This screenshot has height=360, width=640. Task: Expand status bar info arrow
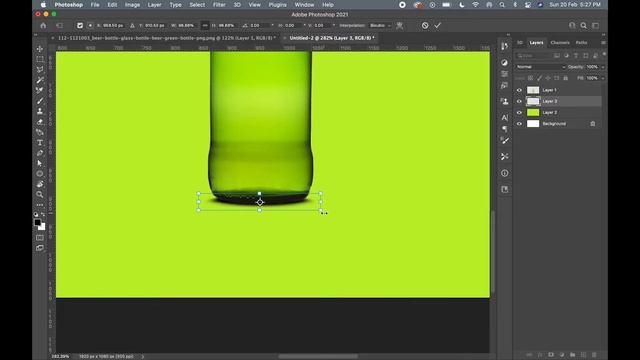[142, 356]
